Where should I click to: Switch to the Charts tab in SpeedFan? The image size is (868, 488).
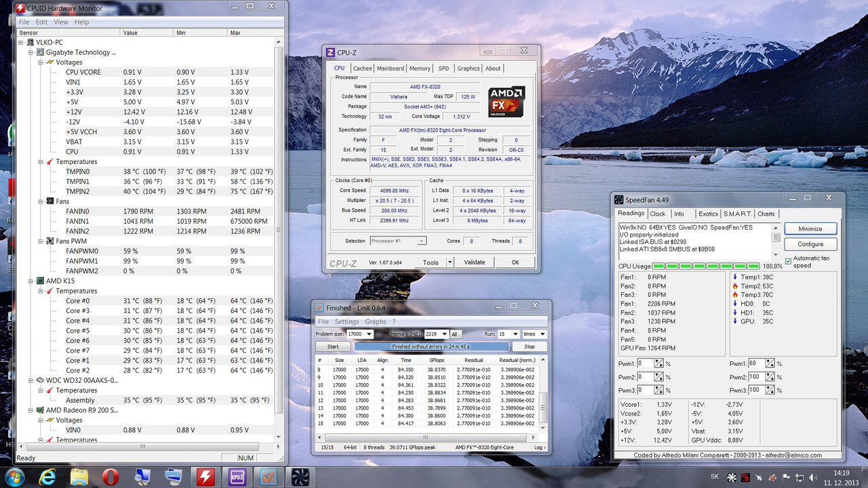766,213
